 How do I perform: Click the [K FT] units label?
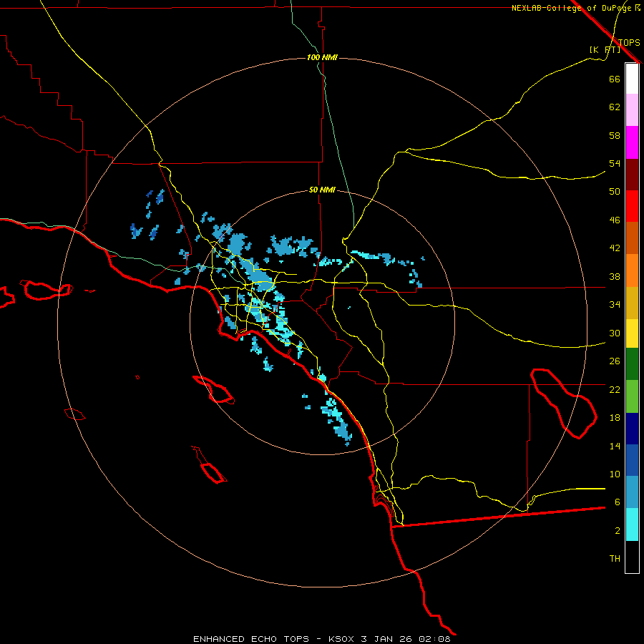click(605, 49)
